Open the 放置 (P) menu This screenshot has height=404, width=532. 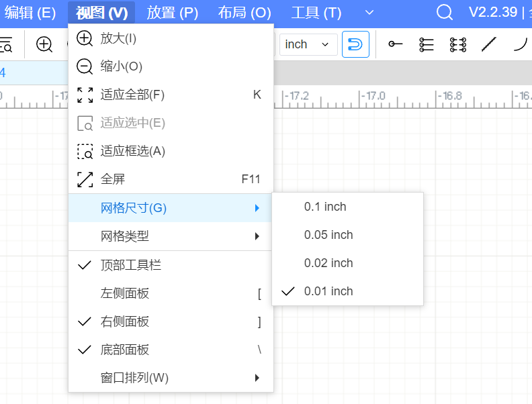173,13
